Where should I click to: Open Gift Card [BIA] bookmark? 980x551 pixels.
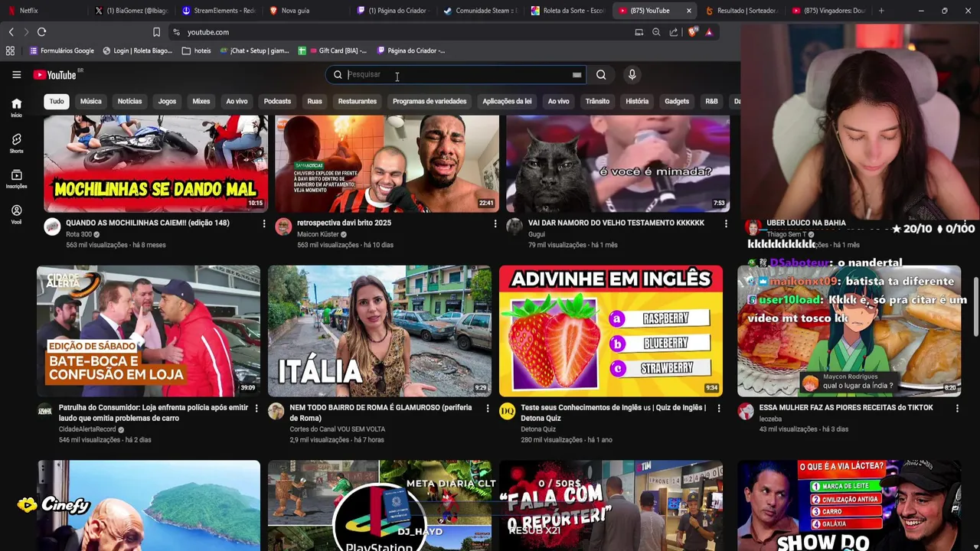[x=333, y=51]
